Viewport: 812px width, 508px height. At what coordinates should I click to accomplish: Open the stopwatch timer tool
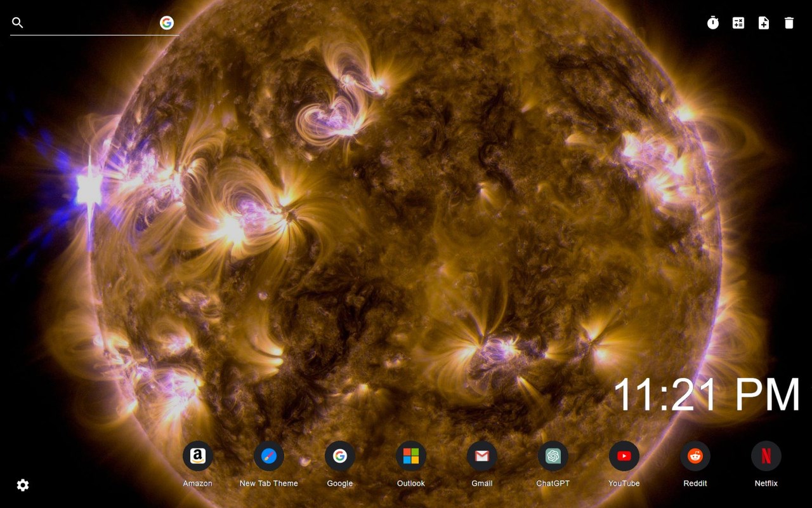(x=713, y=23)
